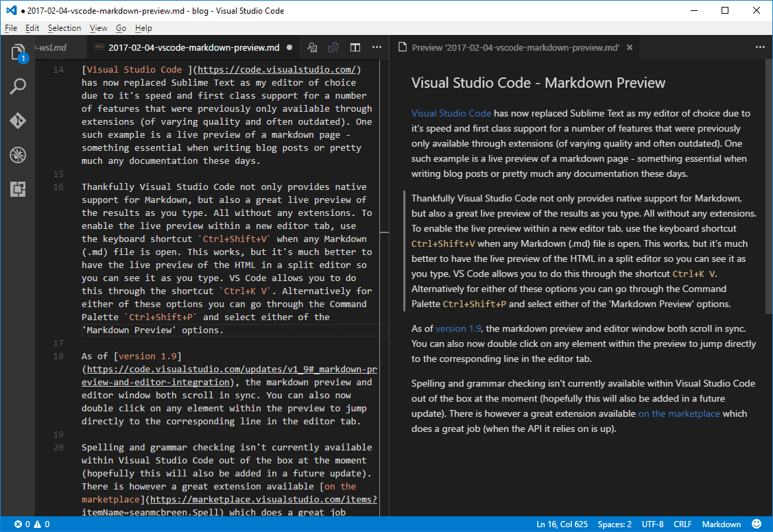Click Ln 16, Col 625 in the status bar
Screen dimensions: 773x532
pos(562,524)
